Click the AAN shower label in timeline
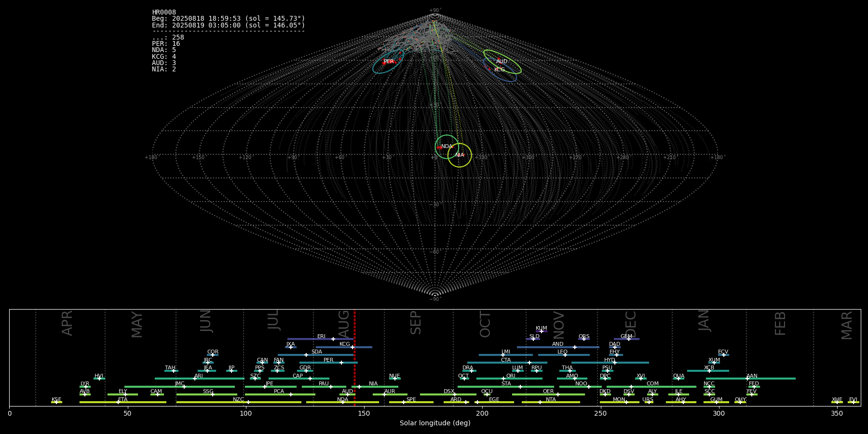Viewport: 868px width, 434px height. click(752, 376)
